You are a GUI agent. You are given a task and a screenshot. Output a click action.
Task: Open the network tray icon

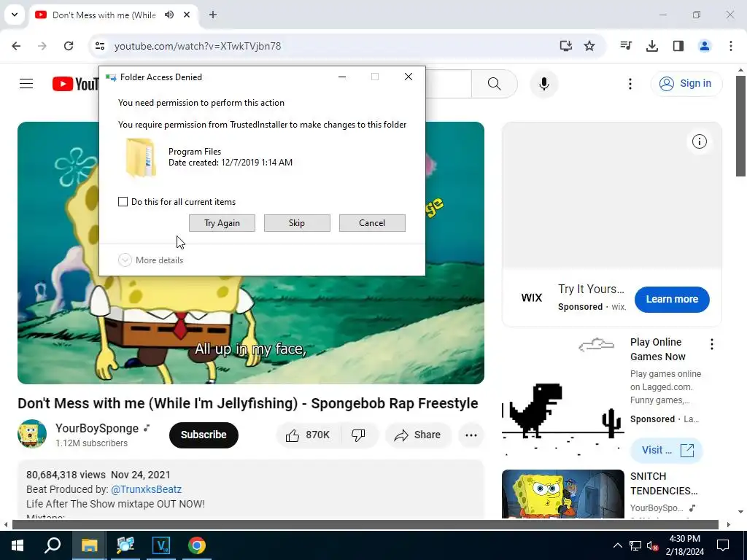click(x=635, y=545)
